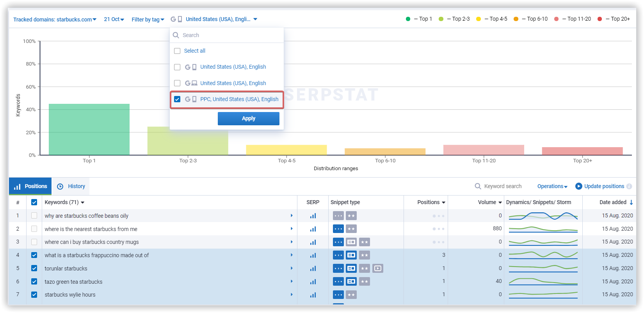Uncheck PPC, United States (USA), English checkbox

(177, 99)
